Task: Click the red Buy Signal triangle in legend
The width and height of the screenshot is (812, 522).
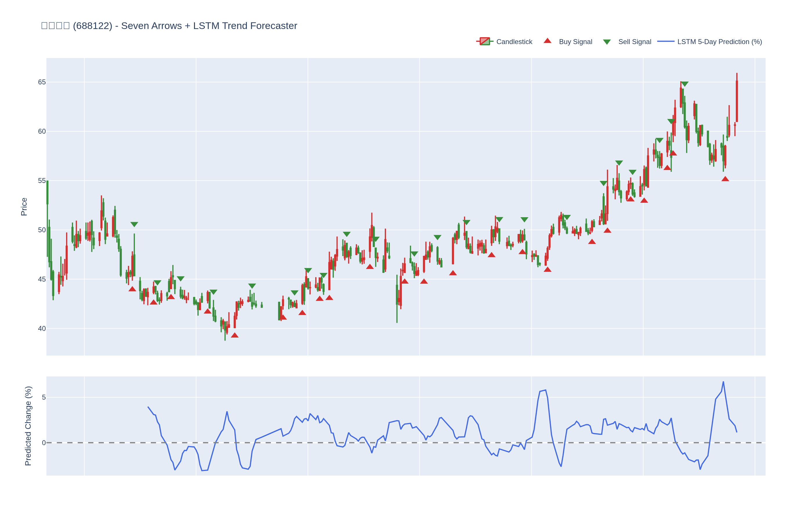Action: point(547,41)
